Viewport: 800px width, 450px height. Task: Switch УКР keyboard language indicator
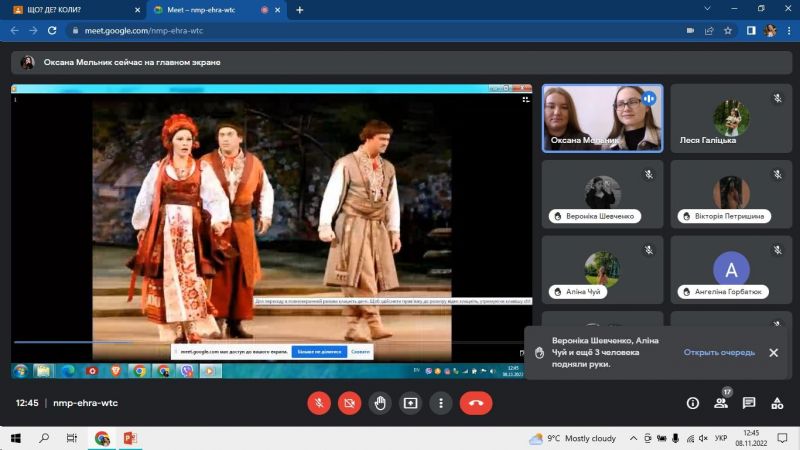point(721,438)
